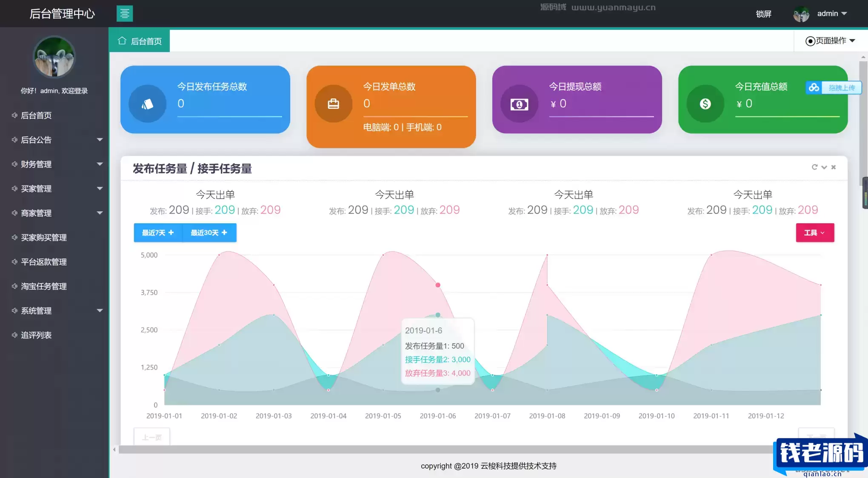The height and width of the screenshot is (478, 868).
Task: Click speaker icon beside 追评列表
Action: 14,335
